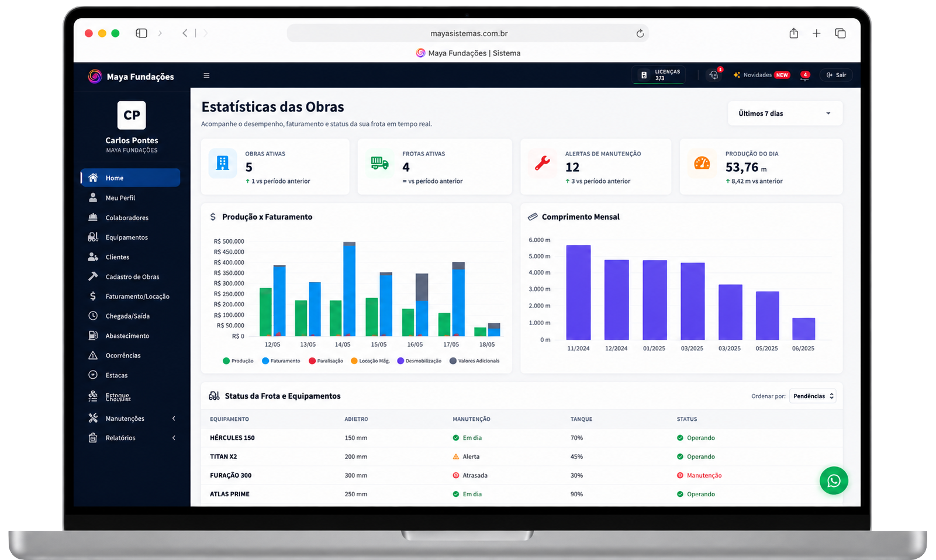Image resolution: width=936 pixels, height=560 pixels.
Task: Go back with browser back arrow
Action: tap(185, 33)
